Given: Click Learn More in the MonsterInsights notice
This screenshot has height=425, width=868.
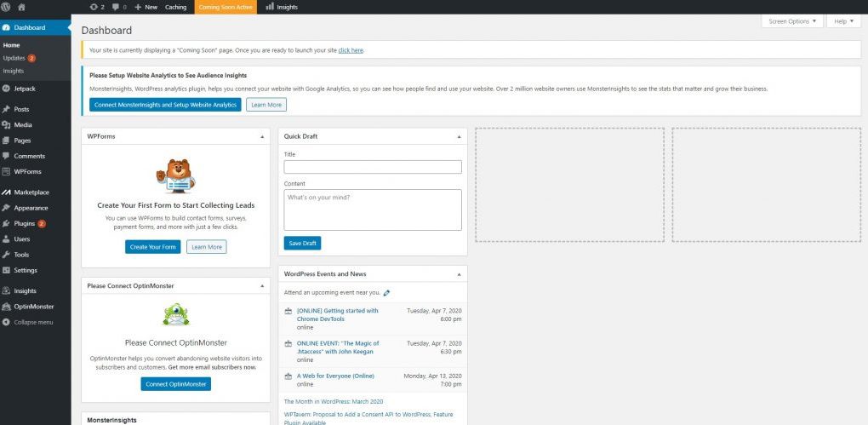Looking at the screenshot, I should 266,105.
